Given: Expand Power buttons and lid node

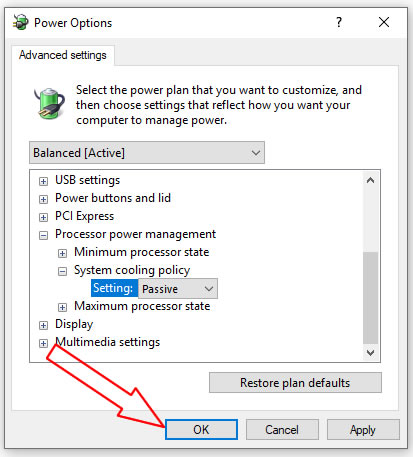Looking at the screenshot, I should [x=43, y=199].
